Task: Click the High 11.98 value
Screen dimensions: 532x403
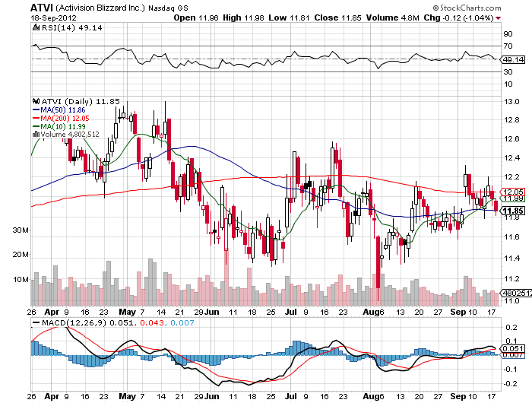Action: point(243,18)
